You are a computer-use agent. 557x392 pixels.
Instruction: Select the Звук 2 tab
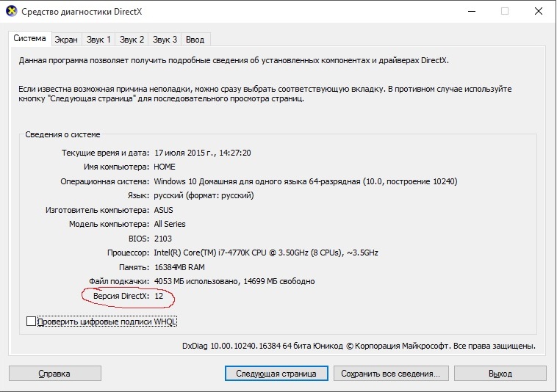point(132,39)
